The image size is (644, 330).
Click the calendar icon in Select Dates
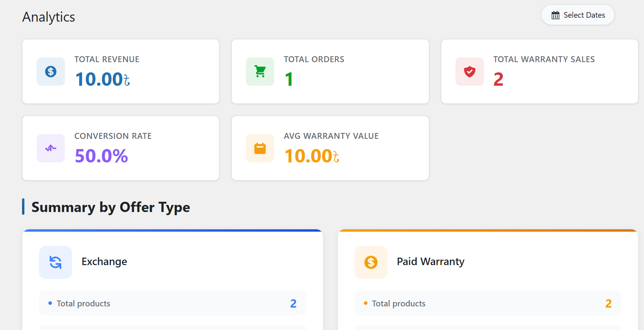click(x=555, y=15)
